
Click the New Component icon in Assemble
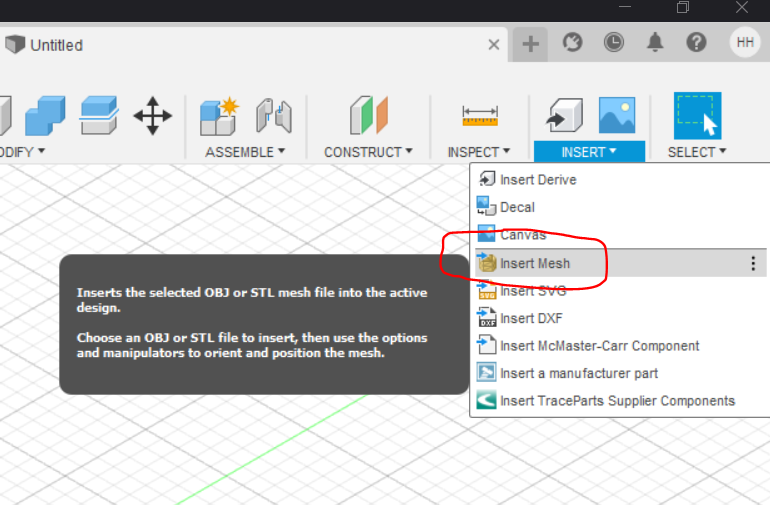[x=220, y=116]
